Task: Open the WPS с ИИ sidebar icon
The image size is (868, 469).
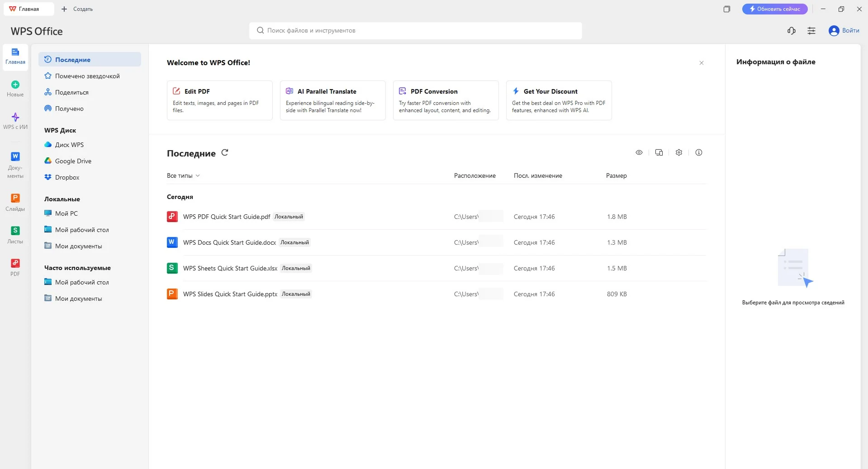Action: coord(15,121)
